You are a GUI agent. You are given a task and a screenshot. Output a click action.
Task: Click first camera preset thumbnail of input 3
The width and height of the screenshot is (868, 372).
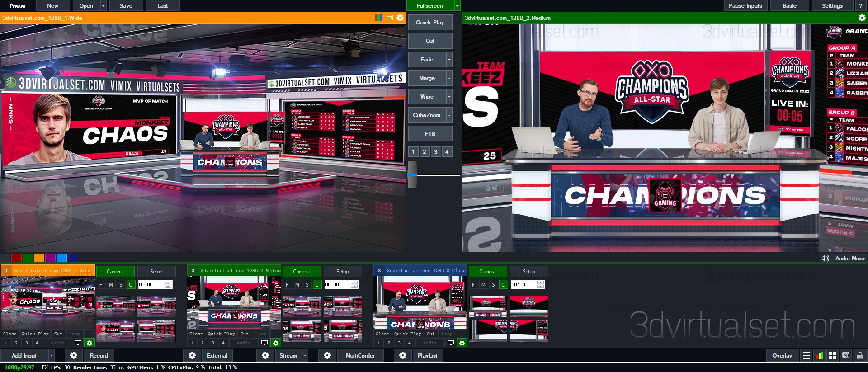coord(488,307)
